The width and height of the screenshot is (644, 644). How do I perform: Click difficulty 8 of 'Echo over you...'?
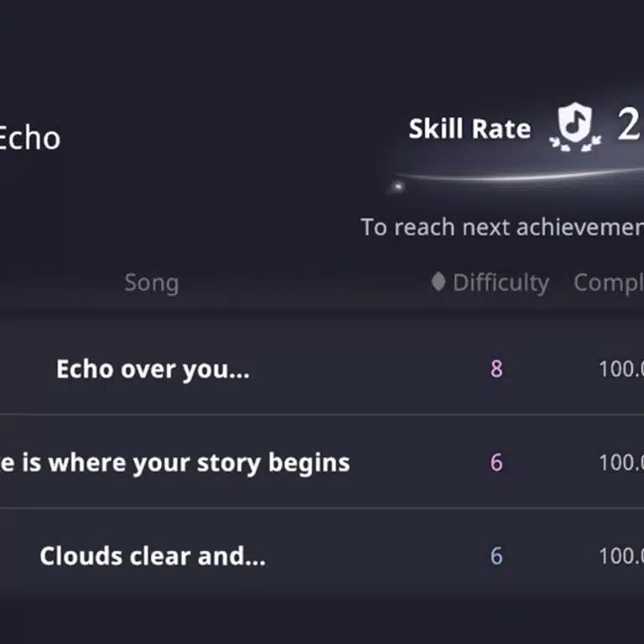point(496,369)
